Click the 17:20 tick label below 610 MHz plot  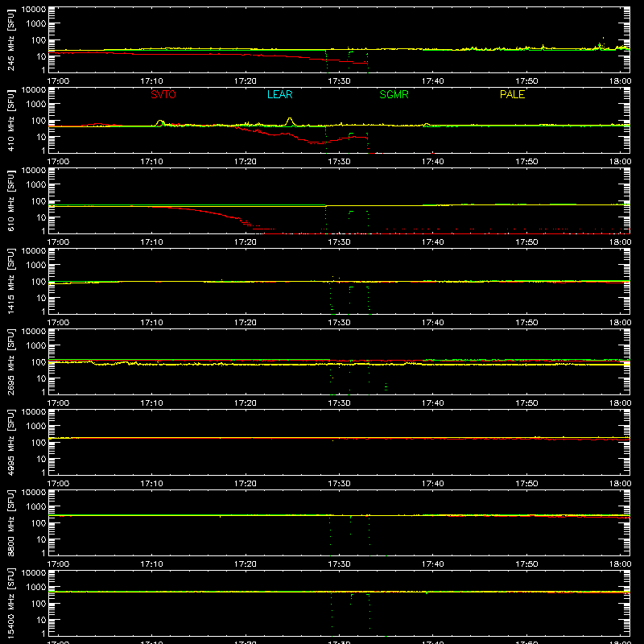tap(246, 242)
